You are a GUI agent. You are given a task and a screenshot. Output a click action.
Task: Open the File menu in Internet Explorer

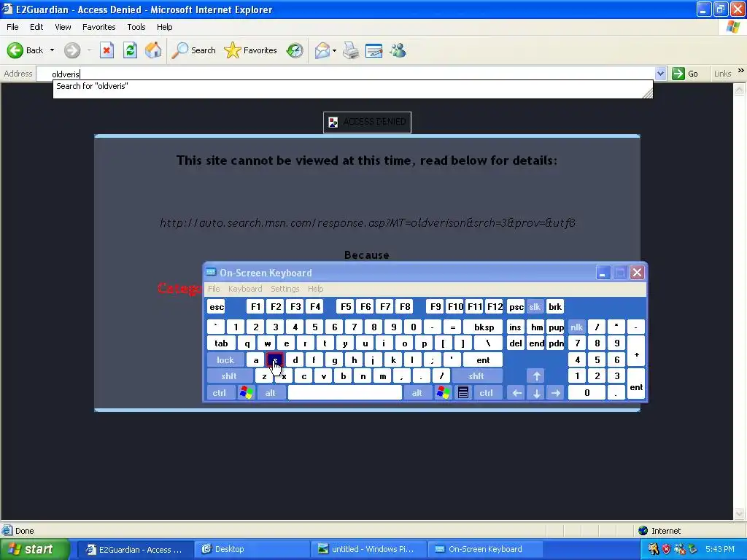point(12,27)
